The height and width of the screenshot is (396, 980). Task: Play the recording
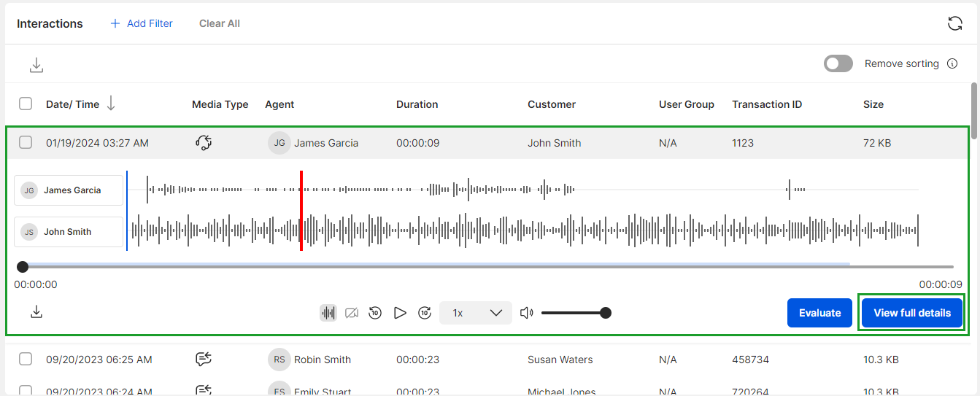(400, 313)
